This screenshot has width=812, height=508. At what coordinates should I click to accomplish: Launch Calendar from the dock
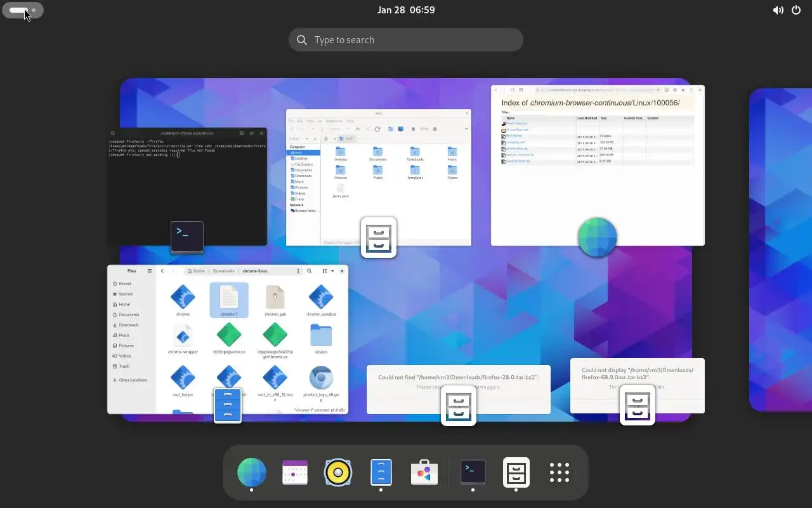pos(295,472)
